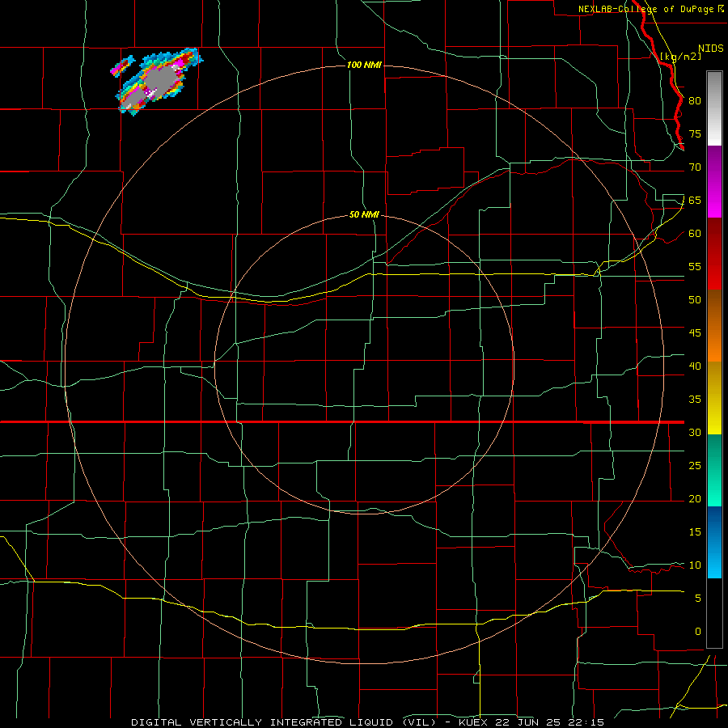Click the gray storm core in the VIL blob
728x728 pixels.
pos(160,80)
